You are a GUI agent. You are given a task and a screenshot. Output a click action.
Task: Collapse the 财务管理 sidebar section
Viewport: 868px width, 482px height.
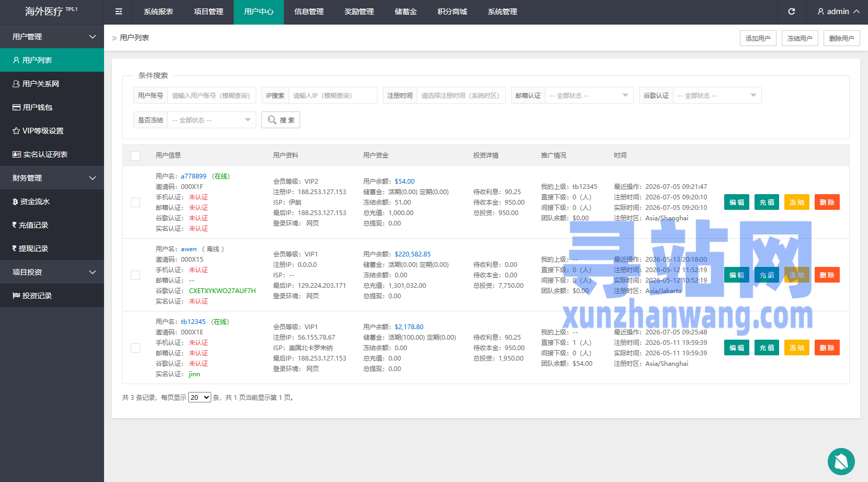click(52, 178)
